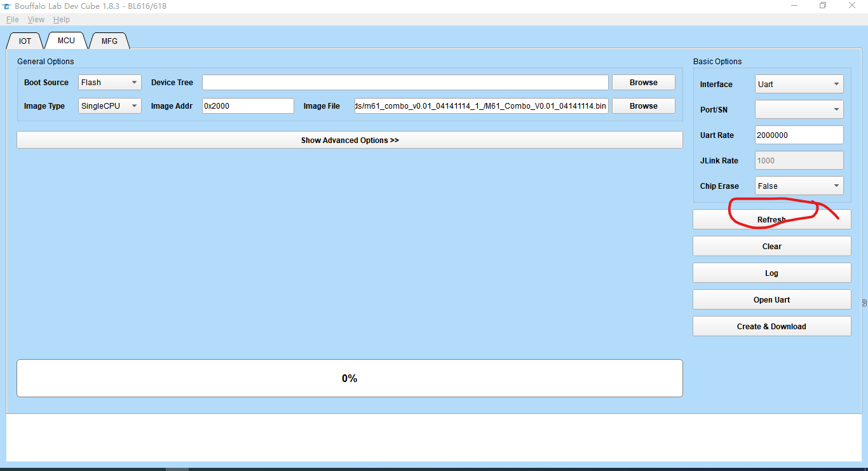Browse for a Device Tree file

pos(644,83)
